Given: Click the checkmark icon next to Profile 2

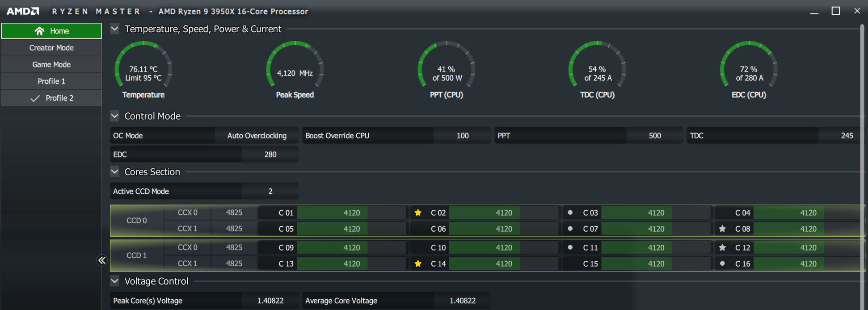Looking at the screenshot, I should [x=35, y=98].
